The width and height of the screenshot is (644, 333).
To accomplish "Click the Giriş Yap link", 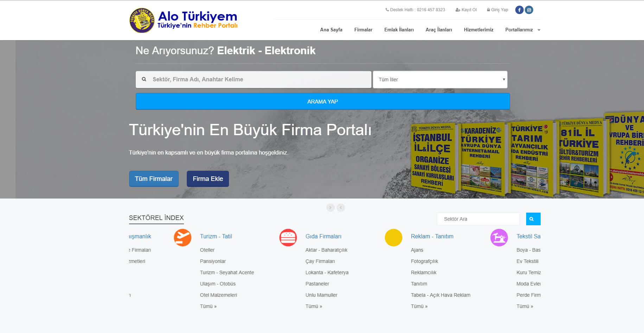I will 498,10.
